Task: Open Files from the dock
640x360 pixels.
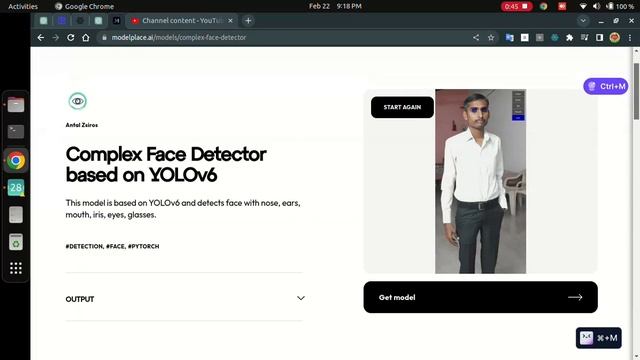Action: [16, 104]
